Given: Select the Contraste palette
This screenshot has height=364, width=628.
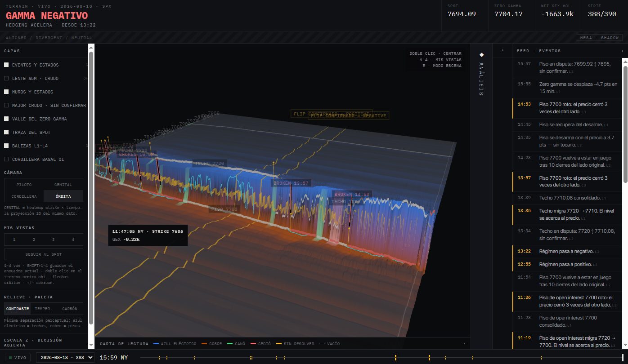Looking at the screenshot, I should (18, 309).
